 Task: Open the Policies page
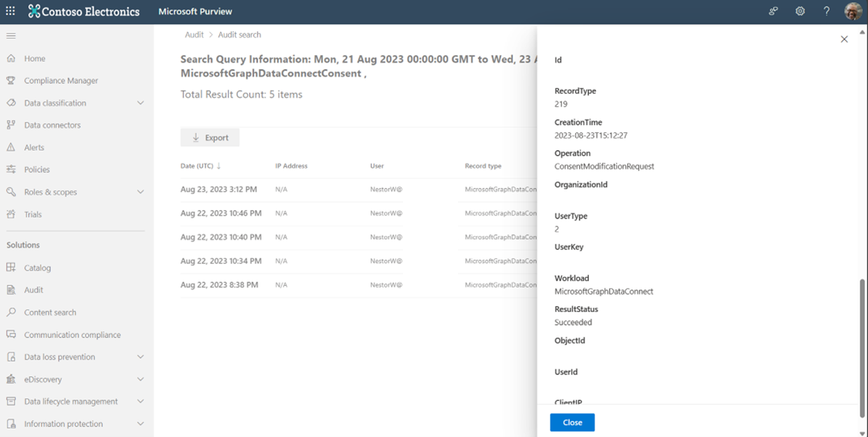pos(37,170)
